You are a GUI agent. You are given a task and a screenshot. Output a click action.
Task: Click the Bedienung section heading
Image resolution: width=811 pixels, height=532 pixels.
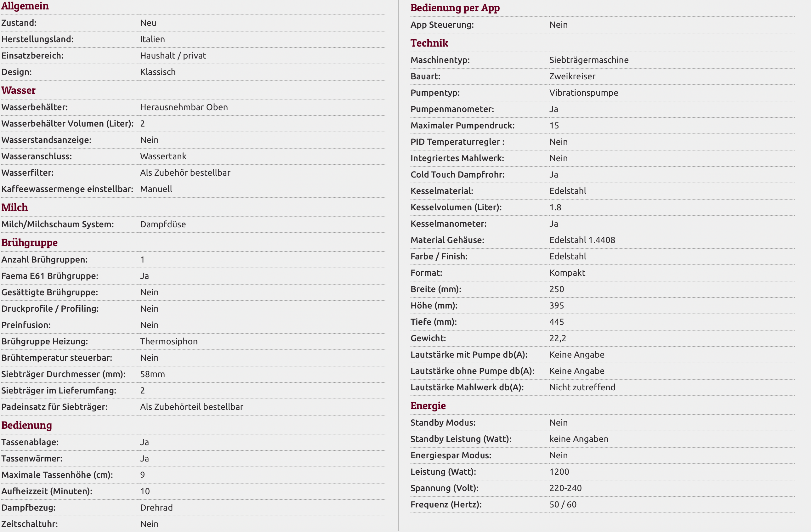26,425
